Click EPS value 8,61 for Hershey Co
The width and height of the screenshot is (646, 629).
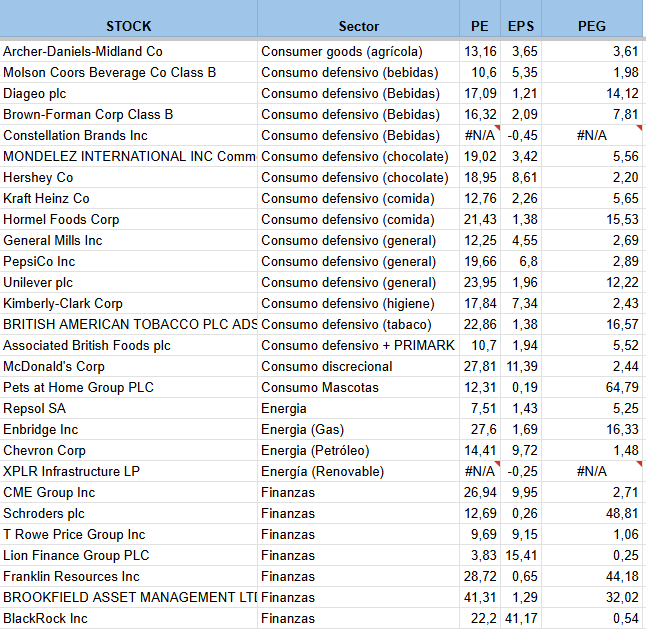pos(521,178)
